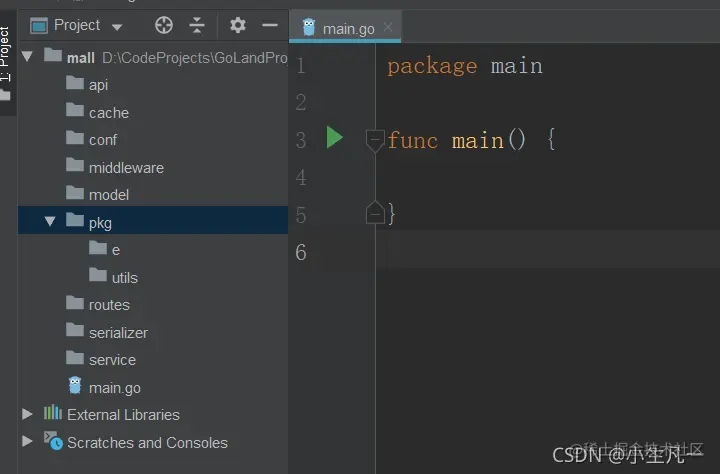Open main.go in the project tree
The height and width of the screenshot is (474, 720).
[x=153, y=387]
